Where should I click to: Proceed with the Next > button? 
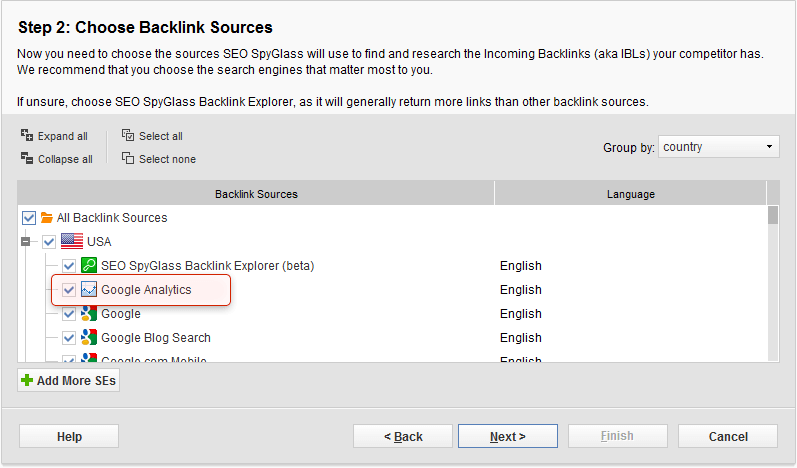point(508,436)
